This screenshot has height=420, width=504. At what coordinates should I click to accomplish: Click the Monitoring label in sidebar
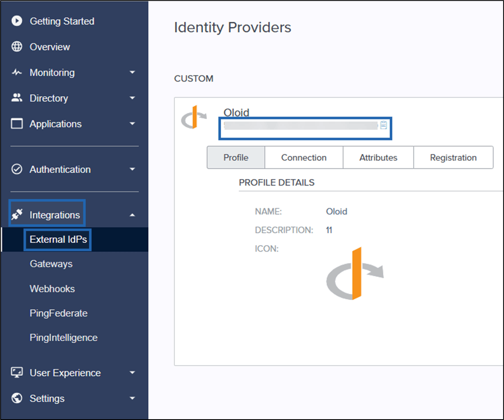[x=52, y=73]
